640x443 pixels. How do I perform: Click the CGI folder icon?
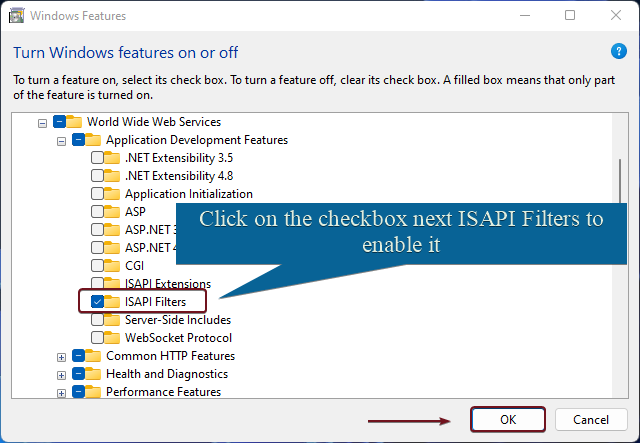[112, 265]
